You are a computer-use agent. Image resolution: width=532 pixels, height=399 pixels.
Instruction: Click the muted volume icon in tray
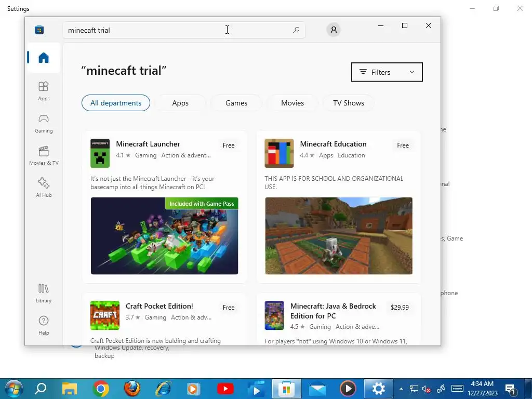coord(426,389)
